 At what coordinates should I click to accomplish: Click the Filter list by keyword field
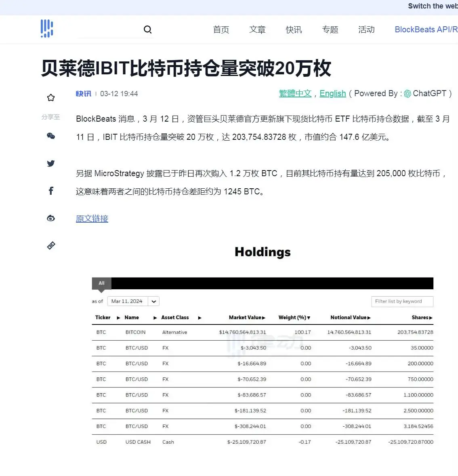click(402, 301)
